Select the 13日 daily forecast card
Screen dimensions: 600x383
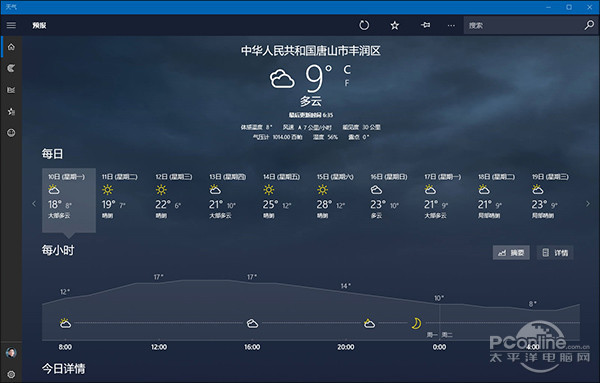pyautogui.click(x=230, y=200)
